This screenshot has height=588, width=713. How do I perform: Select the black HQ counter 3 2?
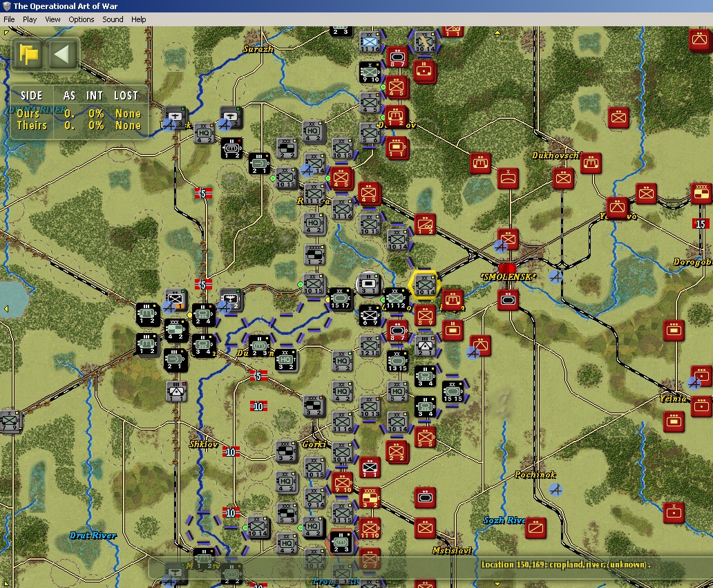coord(286,360)
